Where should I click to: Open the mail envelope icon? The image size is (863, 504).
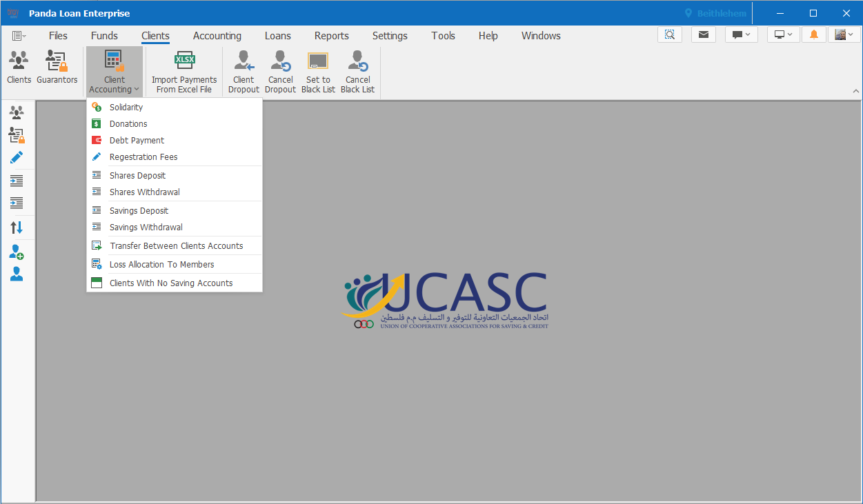pos(703,34)
